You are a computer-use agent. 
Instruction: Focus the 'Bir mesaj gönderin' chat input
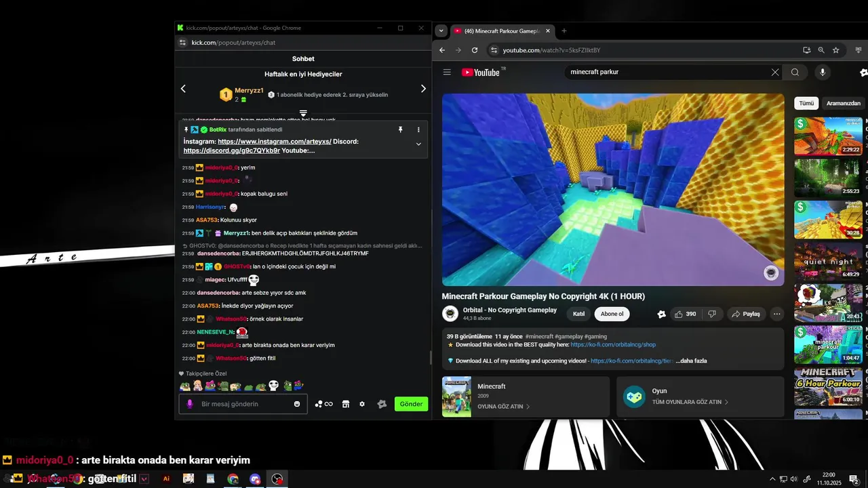243,404
